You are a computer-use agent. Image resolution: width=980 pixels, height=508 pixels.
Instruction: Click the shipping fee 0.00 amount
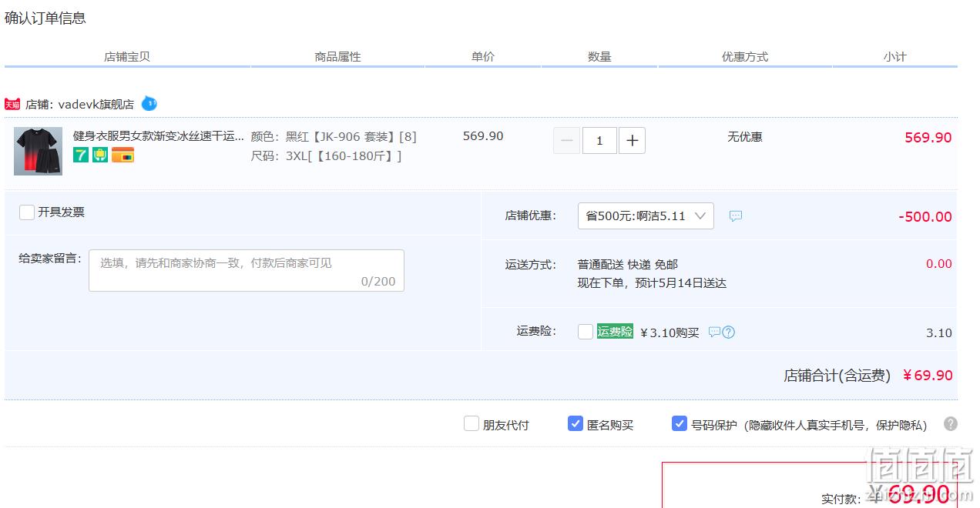[939, 264]
